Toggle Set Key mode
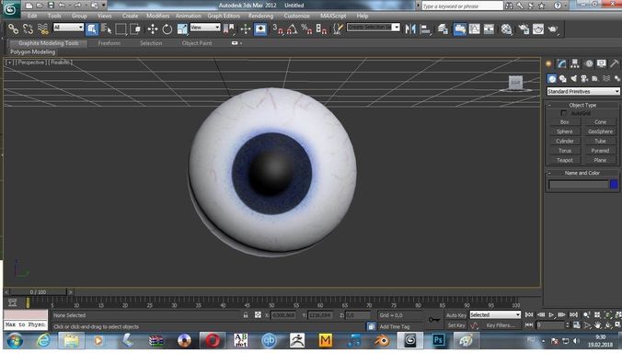 pyautogui.click(x=456, y=325)
